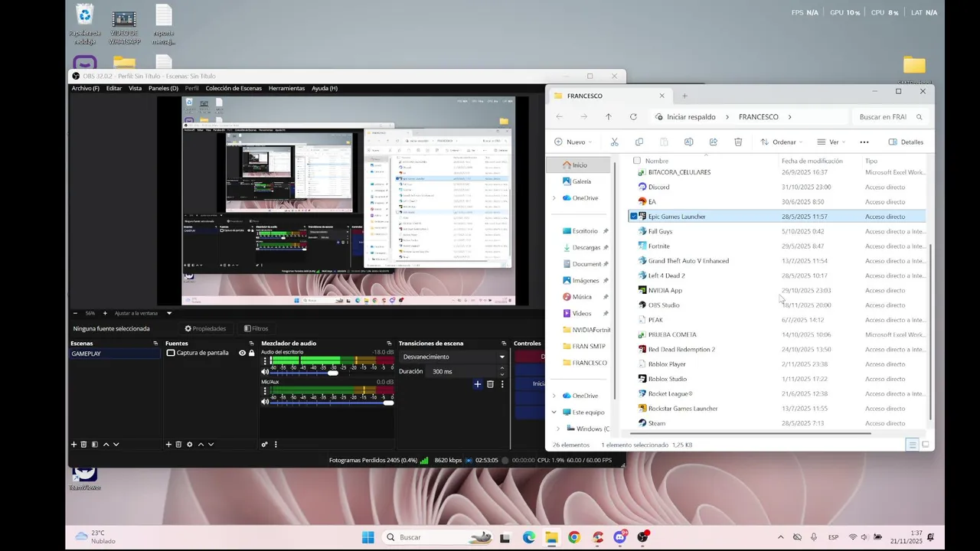Cut selected file in Explorer toolbar
980x551 pixels.
[614, 142]
